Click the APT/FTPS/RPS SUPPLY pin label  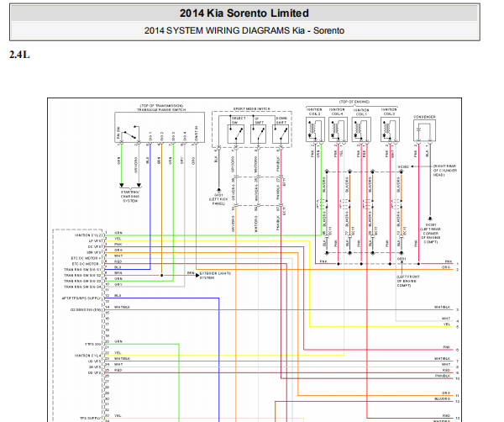pyautogui.click(x=81, y=298)
